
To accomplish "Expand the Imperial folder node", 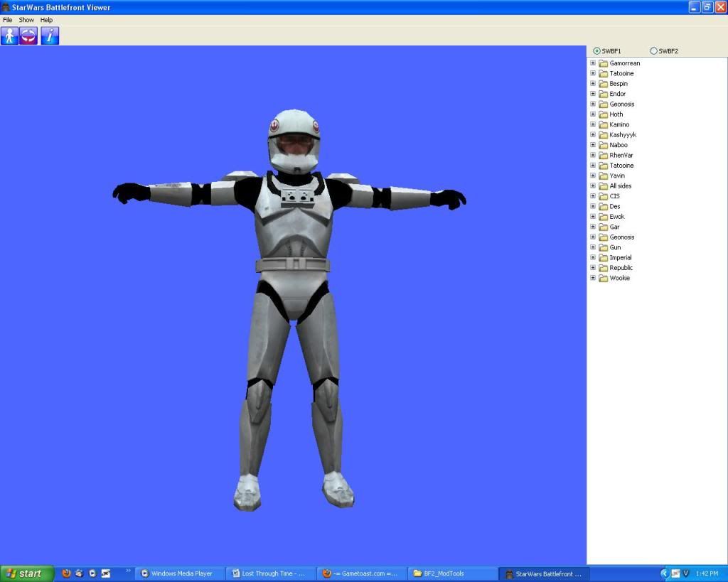I will [x=593, y=257].
